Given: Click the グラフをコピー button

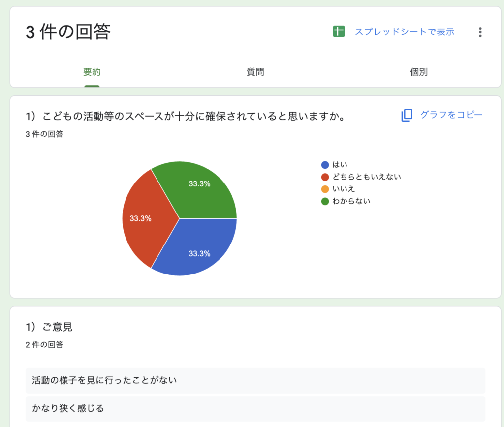Looking at the screenshot, I should pyautogui.click(x=451, y=115).
